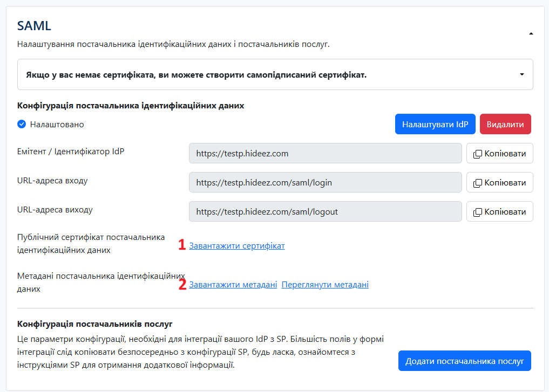The height and width of the screenshot is (392, 549).
Task: Expand the self-signed certificate panel arrow
Action: click(x=521, y=74)
